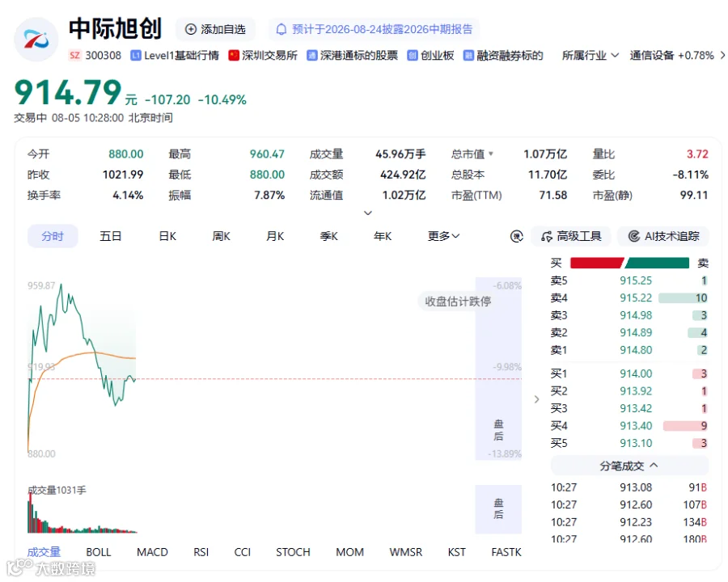
Task: Select the FASTK indicator
Action: pyautogui.click(x=506, y=552)
